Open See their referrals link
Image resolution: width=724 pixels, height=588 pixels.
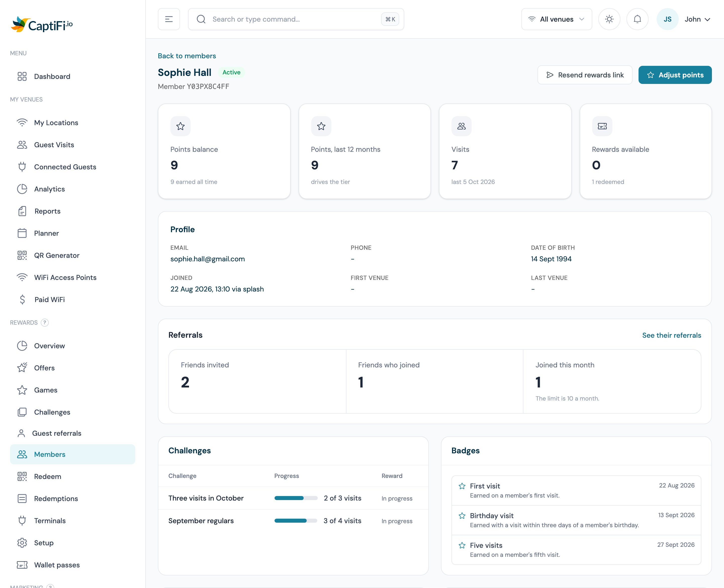[x=671, y=335]
